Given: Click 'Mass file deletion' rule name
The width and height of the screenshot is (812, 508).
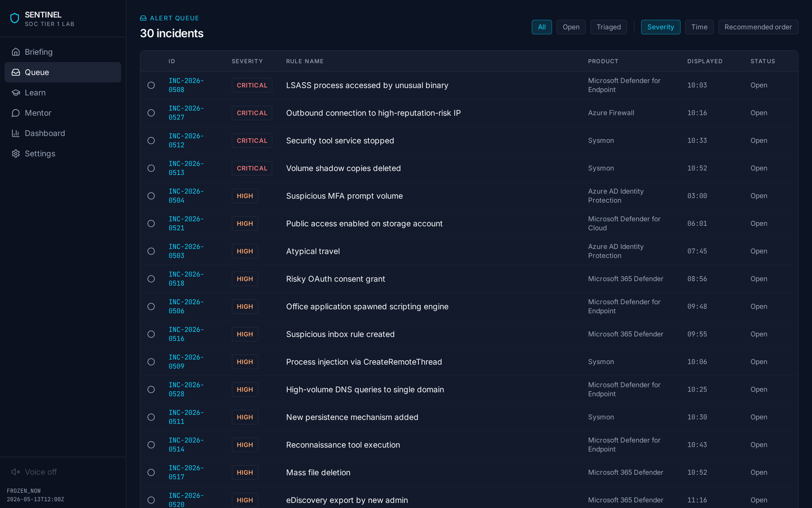Looking at the screenshot, I should click(x=318, y=472).
